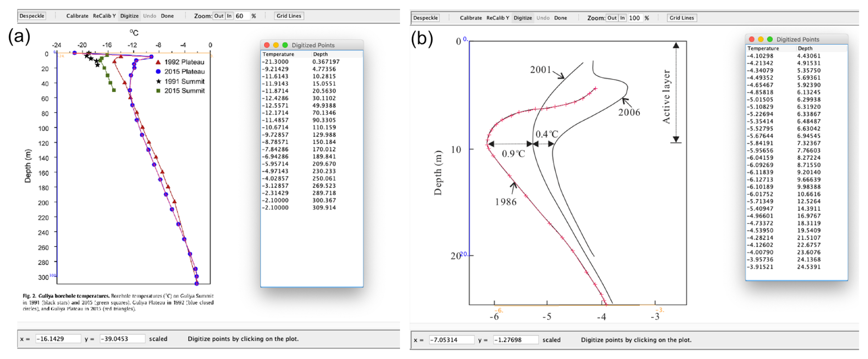868x359 pixels.
Task: Click y field showing -39.0453
Action: click(122, 339)
